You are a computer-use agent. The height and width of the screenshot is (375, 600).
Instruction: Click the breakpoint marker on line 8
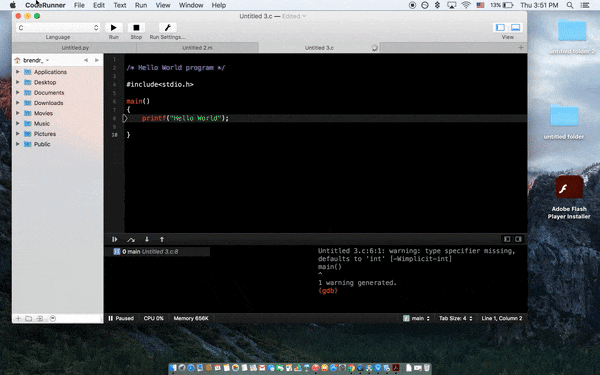124,118
